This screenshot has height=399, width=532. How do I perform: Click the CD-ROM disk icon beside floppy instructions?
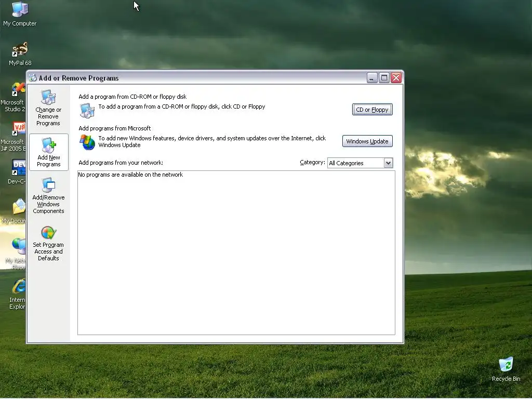pyautogui.click(x=87, y=111)
